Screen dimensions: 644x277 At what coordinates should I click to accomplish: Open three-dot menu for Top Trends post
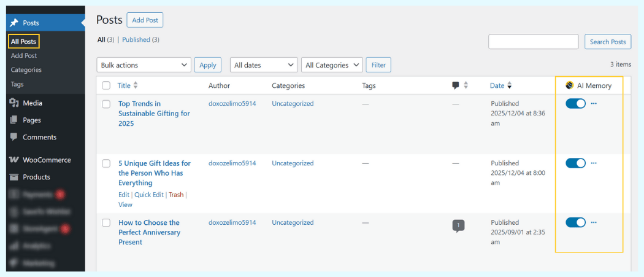[593, 104]
